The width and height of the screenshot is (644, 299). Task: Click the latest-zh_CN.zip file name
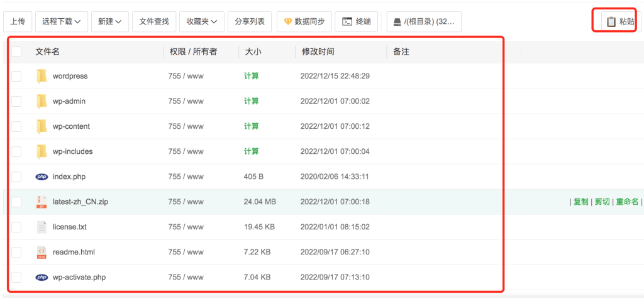coord(80,202)
